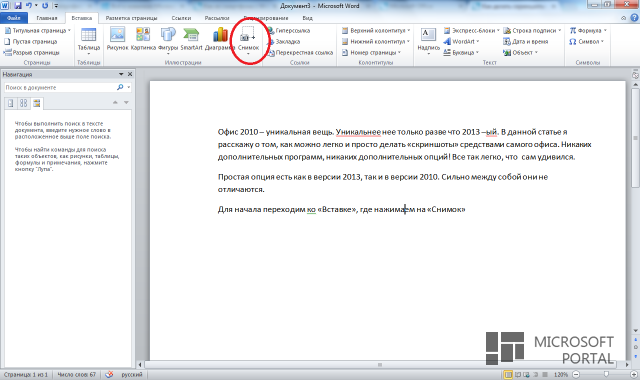Close the Навигация pane
Image resolution: width=640 pixels, height=380 pixels.
pyautogui.click(x=130, y=74)
